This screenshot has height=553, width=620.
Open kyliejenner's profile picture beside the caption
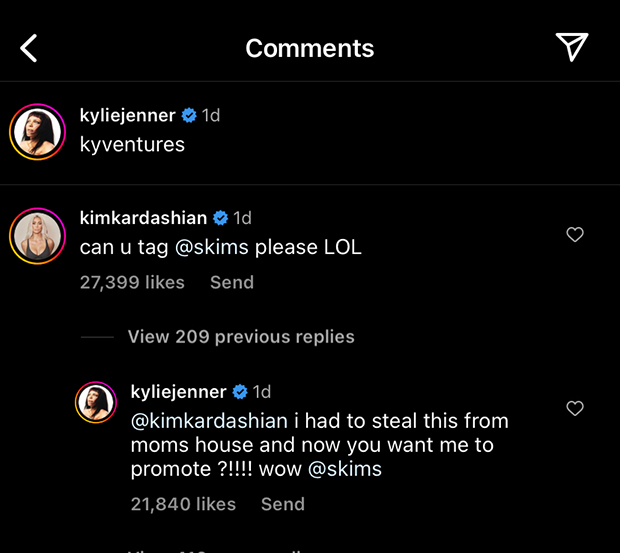(x=38, y=131)
